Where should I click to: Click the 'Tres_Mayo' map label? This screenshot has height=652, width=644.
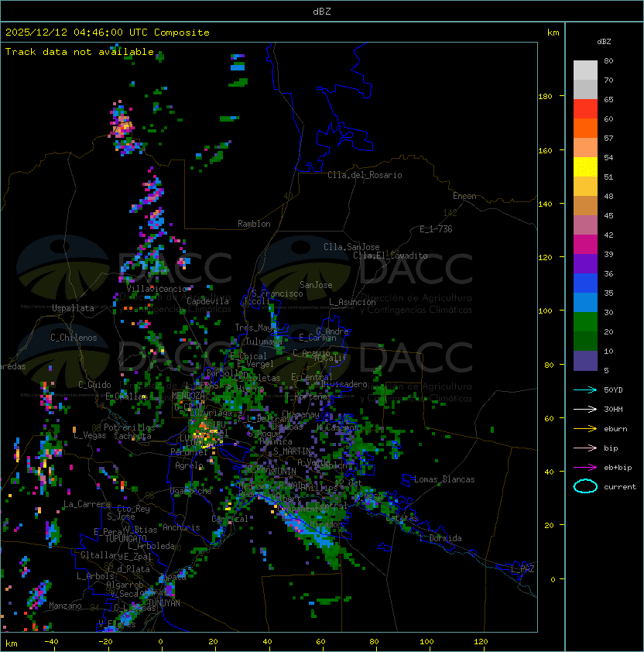tap(255, 328)
